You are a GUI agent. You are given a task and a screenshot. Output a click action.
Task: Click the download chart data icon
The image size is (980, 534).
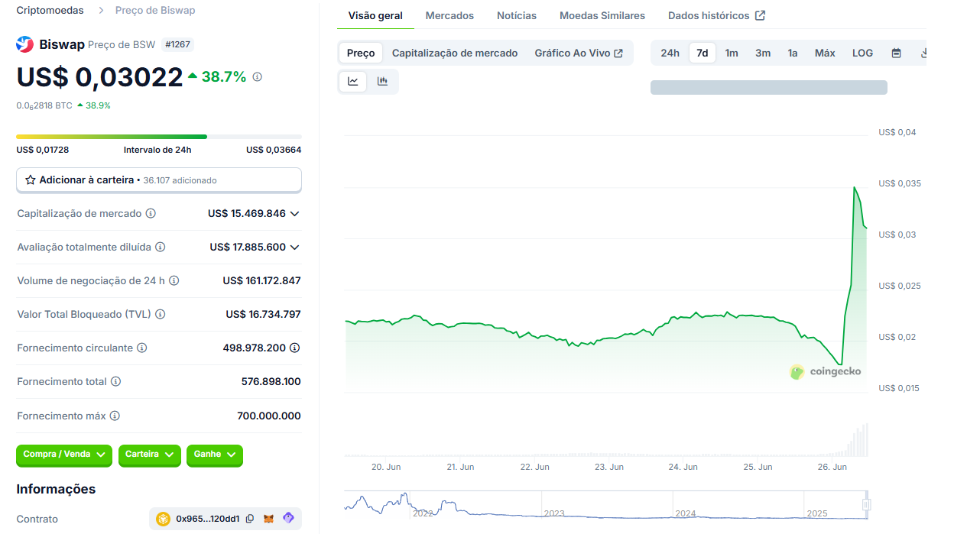[x=923, y=53]
